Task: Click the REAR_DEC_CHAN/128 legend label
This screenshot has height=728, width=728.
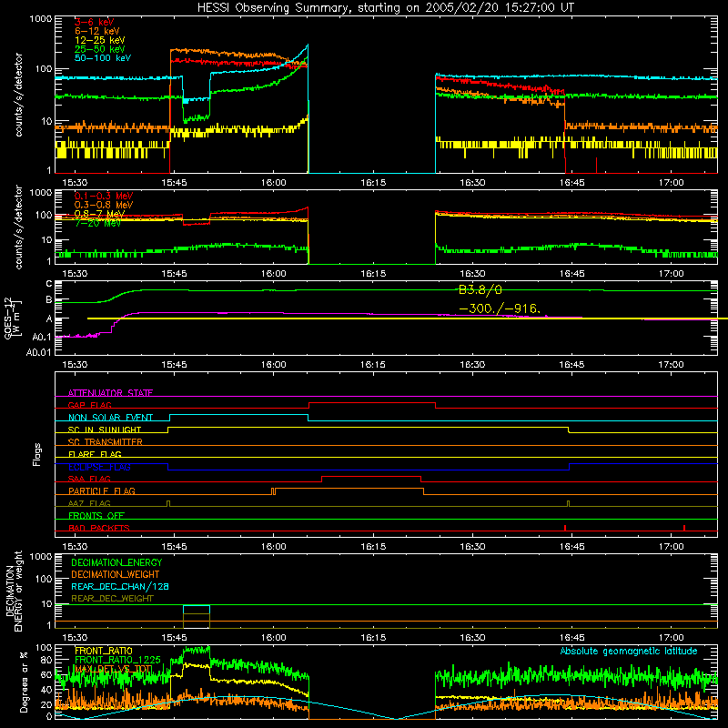Action: click(x=120, y=586)
